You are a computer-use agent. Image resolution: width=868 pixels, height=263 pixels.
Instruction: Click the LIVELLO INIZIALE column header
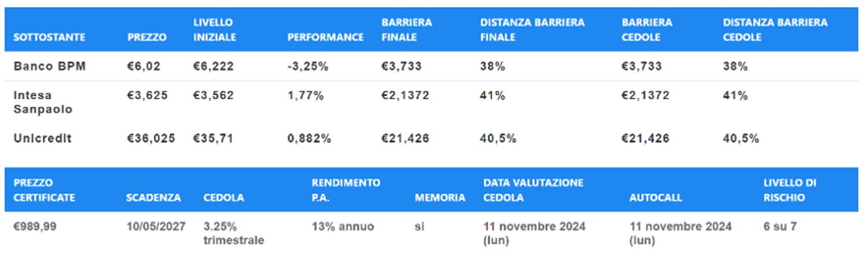pos(215,30)
